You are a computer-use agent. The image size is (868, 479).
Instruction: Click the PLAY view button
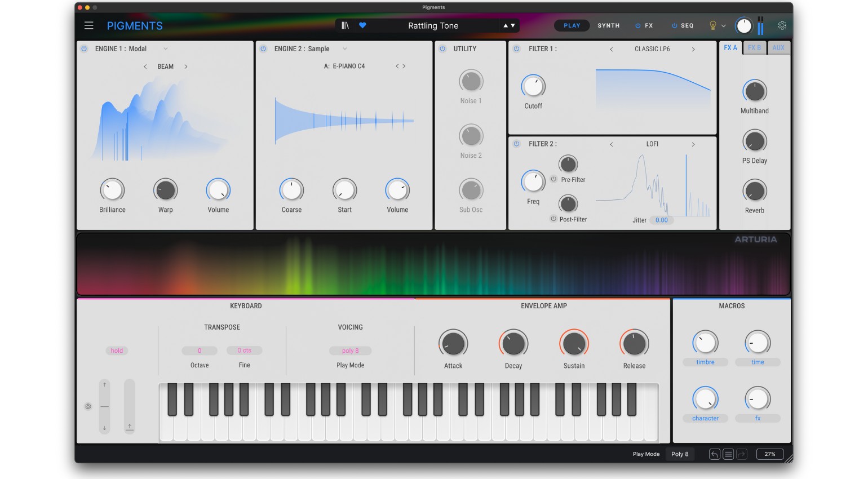coord(572,25)
